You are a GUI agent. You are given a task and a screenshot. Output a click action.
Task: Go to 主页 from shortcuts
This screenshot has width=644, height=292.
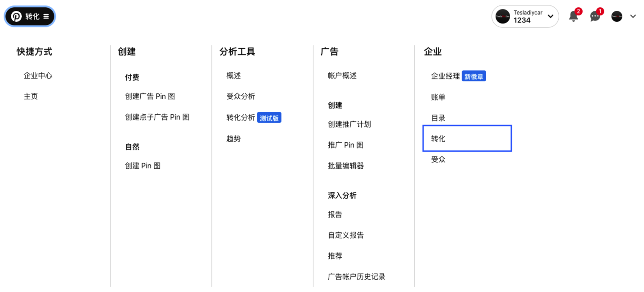31,97
